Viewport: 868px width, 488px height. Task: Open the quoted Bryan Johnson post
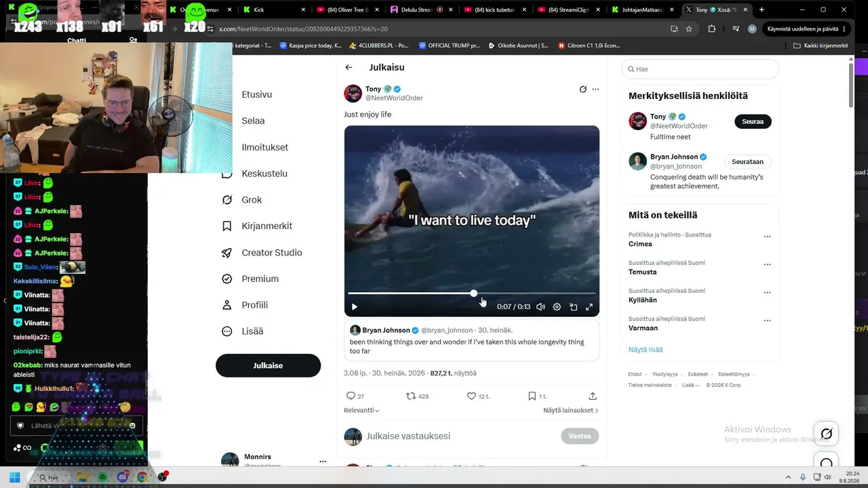click(x=471, y=340)
